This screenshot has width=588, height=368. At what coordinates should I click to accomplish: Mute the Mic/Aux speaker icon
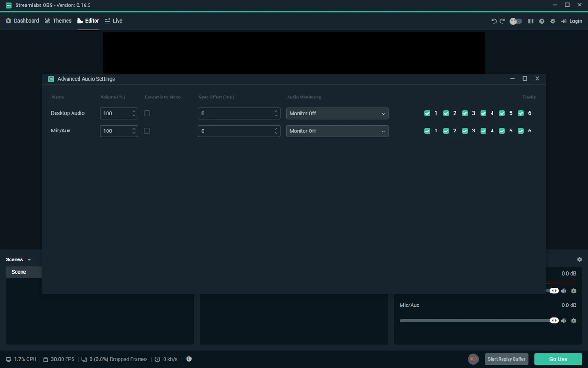(564, 321)
